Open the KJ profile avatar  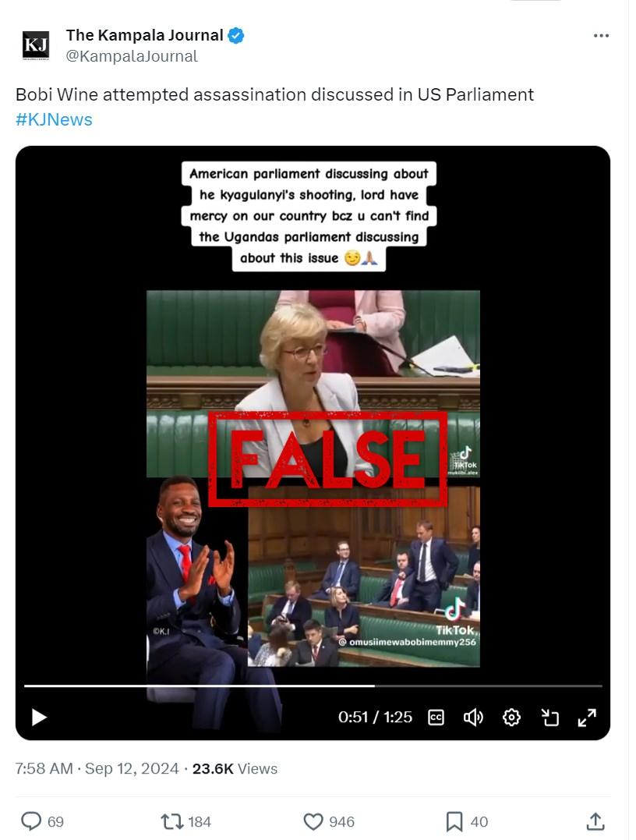[36, 45]
